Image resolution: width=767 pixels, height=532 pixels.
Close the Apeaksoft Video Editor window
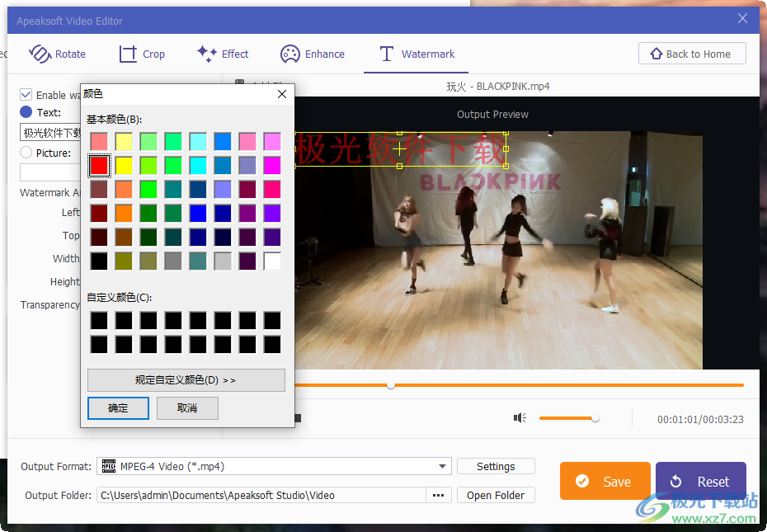742,19
